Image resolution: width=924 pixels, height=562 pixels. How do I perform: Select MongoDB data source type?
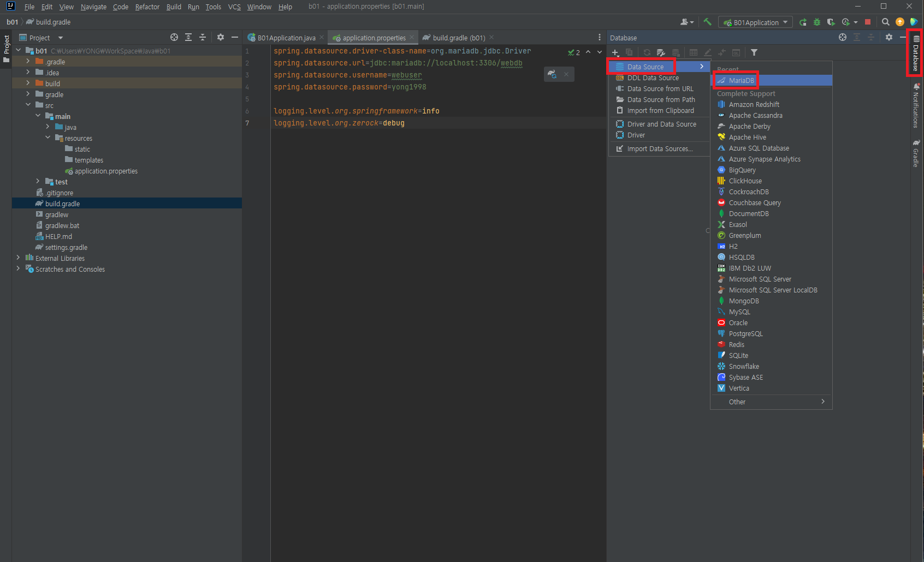click(x=771, y=301)
